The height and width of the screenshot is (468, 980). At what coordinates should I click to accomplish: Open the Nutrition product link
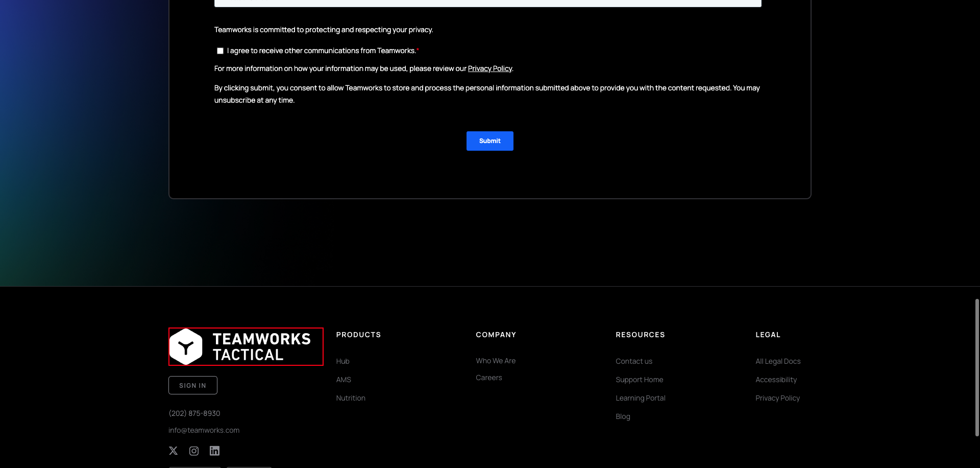coord(351,398)
